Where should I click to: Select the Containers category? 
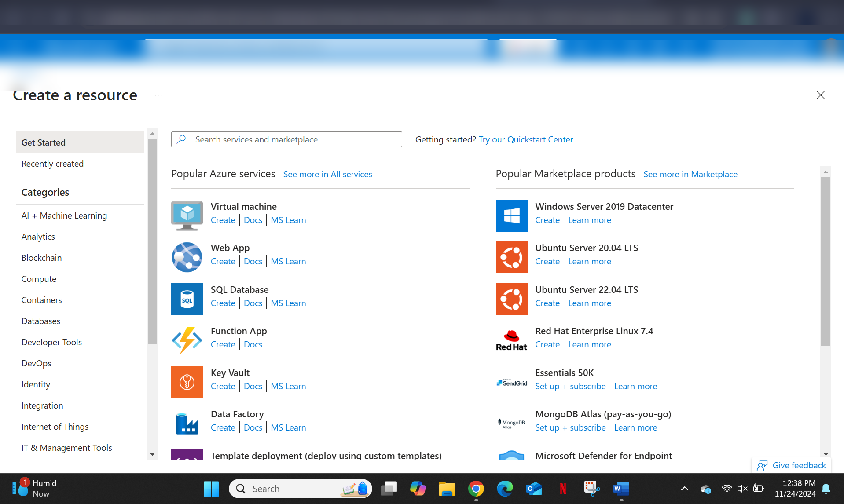point(41,300)
